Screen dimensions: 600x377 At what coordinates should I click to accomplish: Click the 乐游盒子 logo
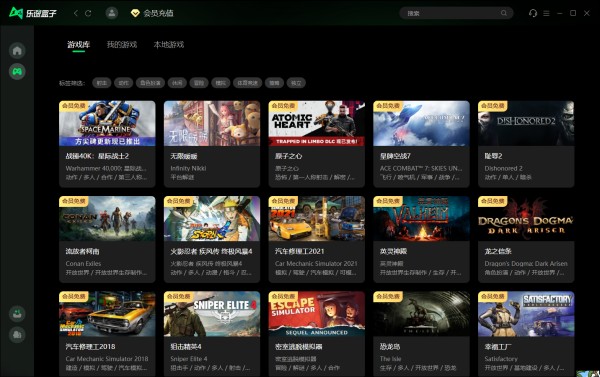pyautogui.click(x=33, y=13)
